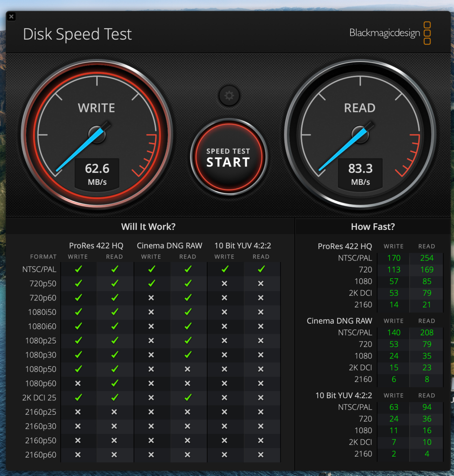The width and height of the screenshot is (454, 476).
Task: Click Cinema DNG NTSC/PAL read value 208
Action: tap(427, 333)
